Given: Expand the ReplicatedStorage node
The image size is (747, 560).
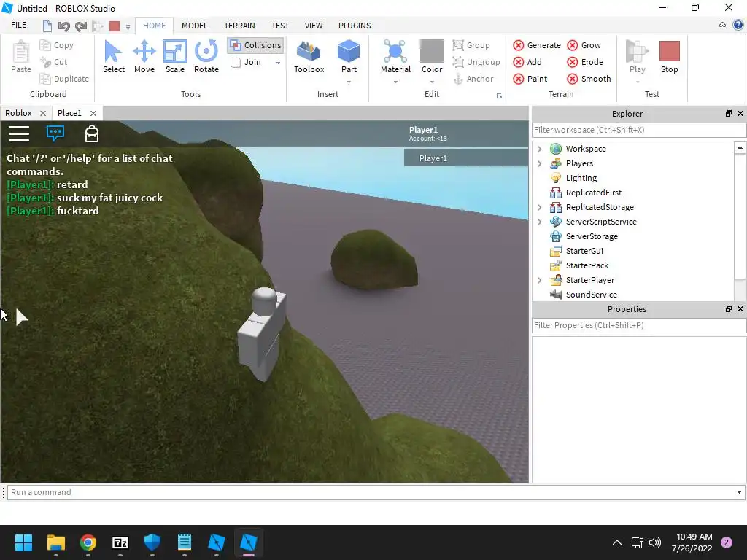Looking at the screenshot, I should coord(539,207).
